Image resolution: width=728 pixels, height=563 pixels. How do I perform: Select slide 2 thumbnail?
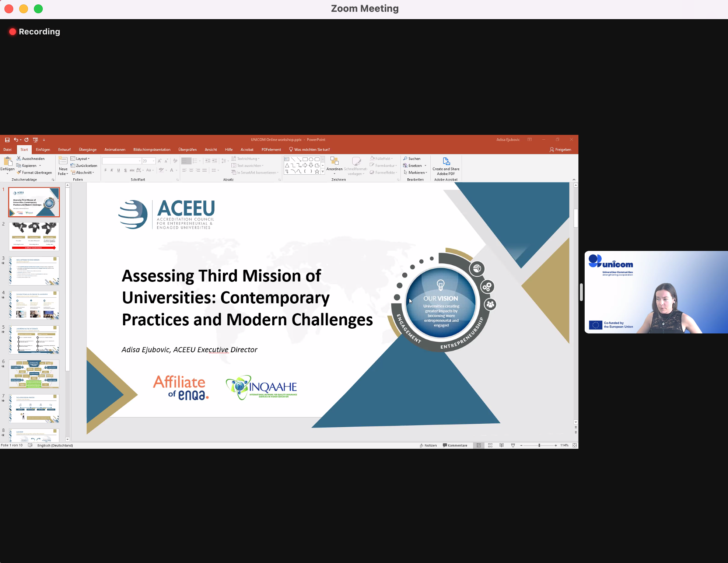click(34, 237)
